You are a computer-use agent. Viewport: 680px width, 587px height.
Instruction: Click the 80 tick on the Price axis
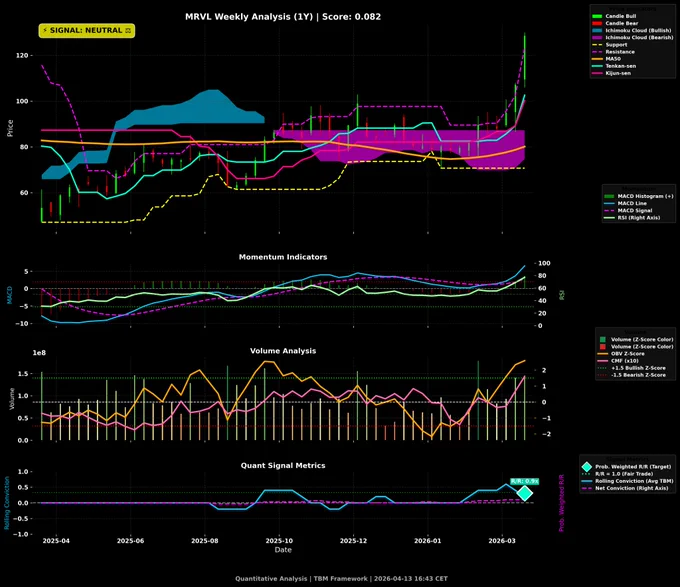pos(24,147)
